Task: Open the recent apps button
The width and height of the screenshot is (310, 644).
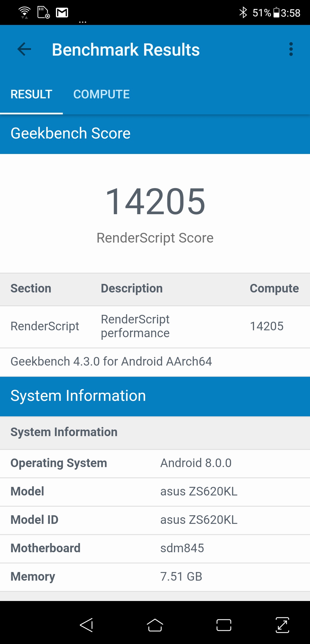Action: point(224,625)
